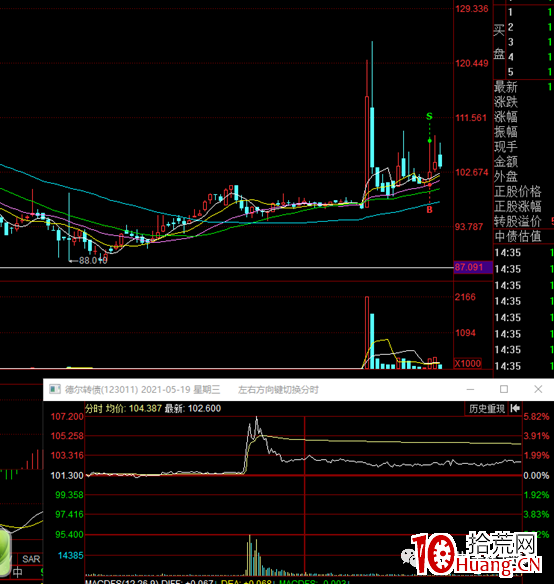Click the MACDFS(12,26,9) indicator label
The height and width of the screenshot is (584, 554).
[x=122, y=581]
